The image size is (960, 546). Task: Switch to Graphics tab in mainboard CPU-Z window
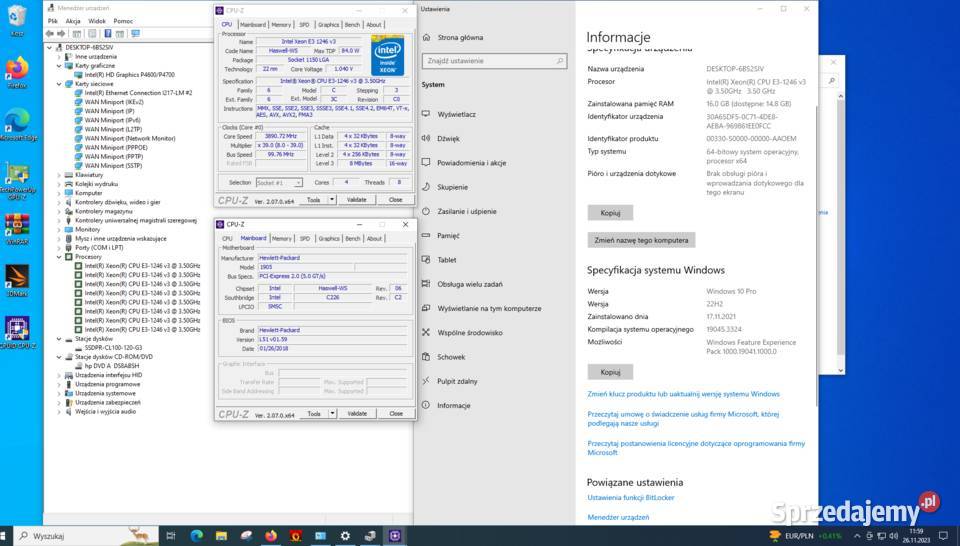coord(329,238)
